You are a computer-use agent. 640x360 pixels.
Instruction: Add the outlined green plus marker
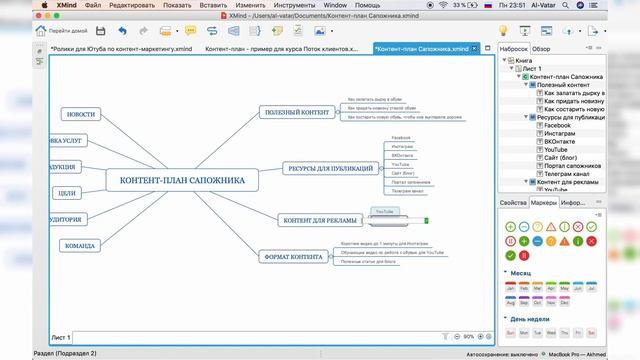[x=510, y=227]
